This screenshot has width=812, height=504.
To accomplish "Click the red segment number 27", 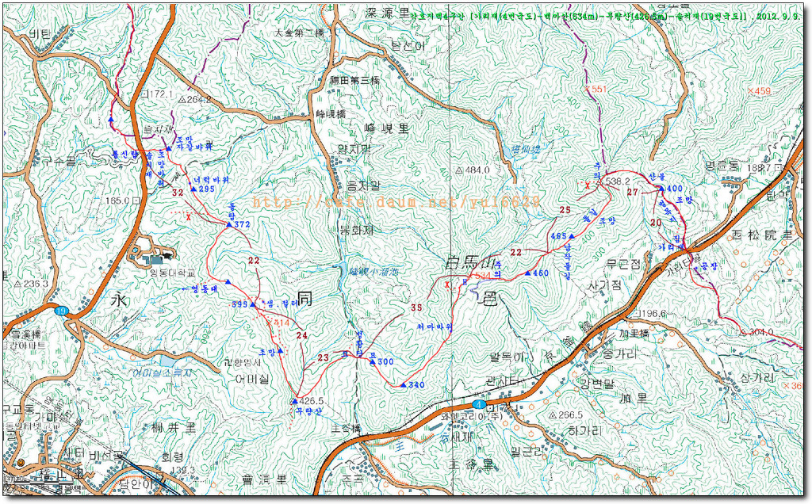I will [632, 192].
